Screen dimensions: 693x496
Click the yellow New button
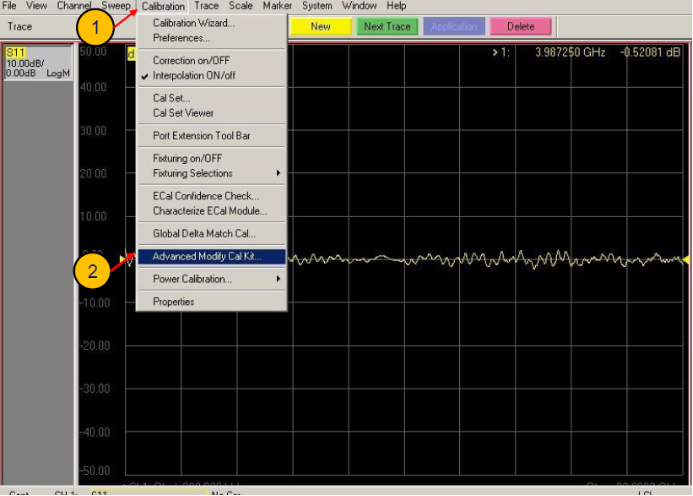pos(320,26)
